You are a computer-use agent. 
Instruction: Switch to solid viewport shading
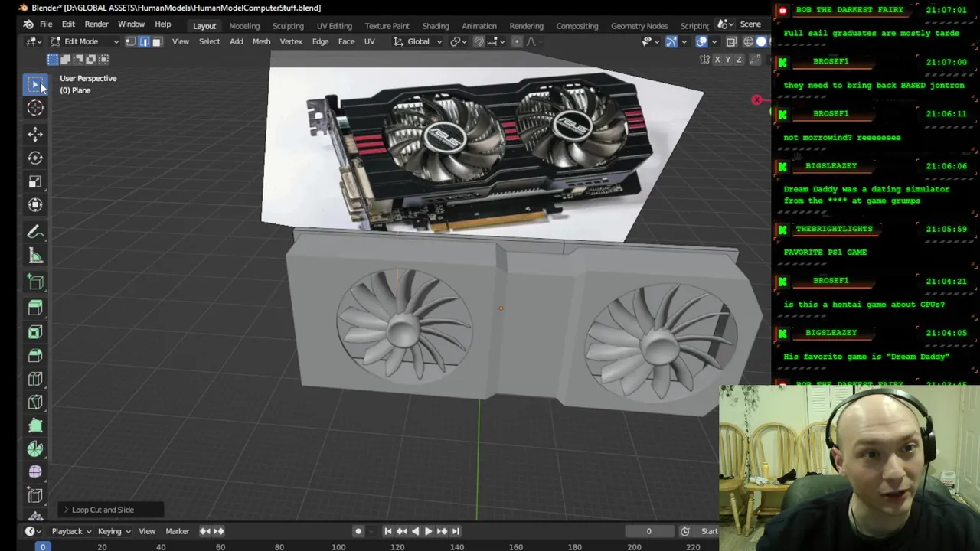point(760,41)
